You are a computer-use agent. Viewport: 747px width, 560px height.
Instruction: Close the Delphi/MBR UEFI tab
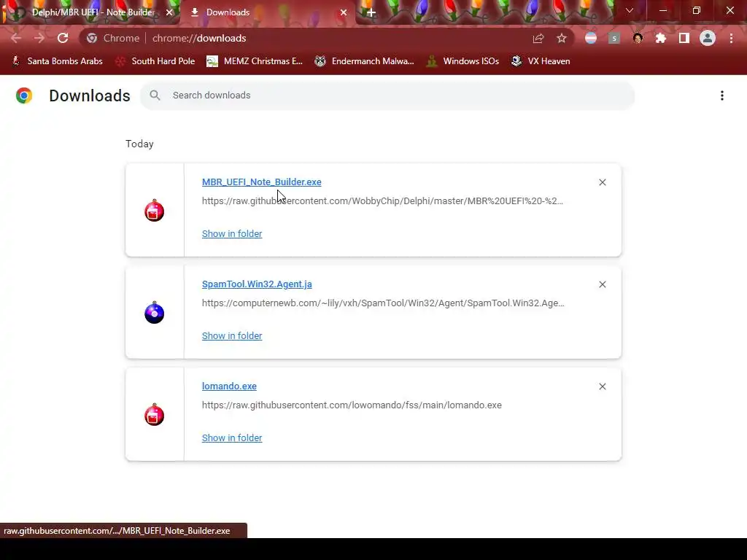click(169, 12)
